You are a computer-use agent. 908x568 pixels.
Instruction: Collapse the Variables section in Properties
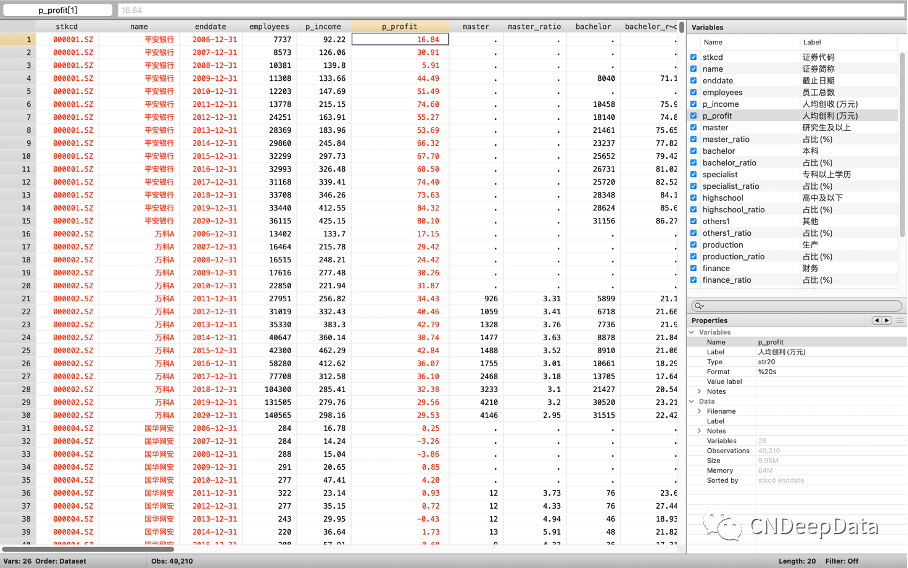(692, 332)
